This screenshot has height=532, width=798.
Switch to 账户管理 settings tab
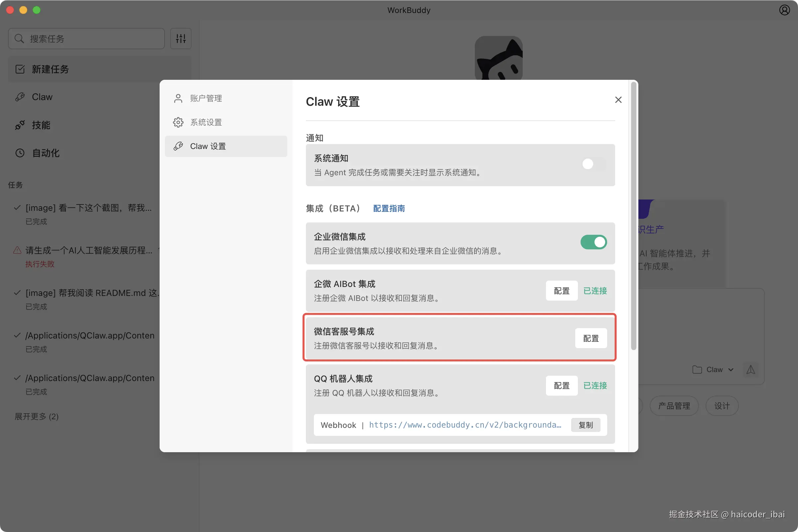click(x=205, y=98)
